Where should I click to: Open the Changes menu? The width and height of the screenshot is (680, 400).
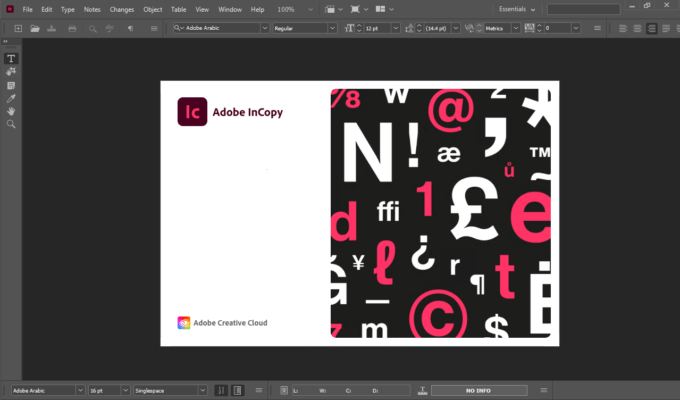click(x=121, y=9)
